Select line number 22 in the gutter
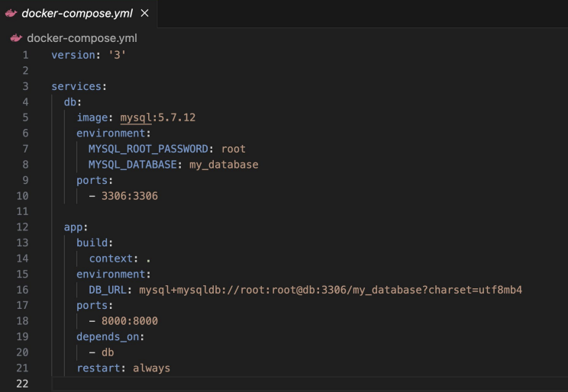Viewport: 568px width, 392px height. click(x=22, y=384)
